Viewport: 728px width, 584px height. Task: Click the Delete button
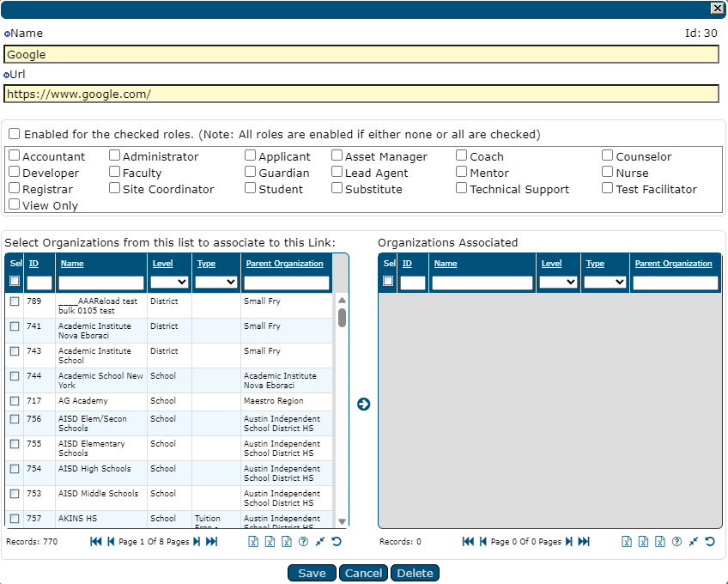point(415,573)
